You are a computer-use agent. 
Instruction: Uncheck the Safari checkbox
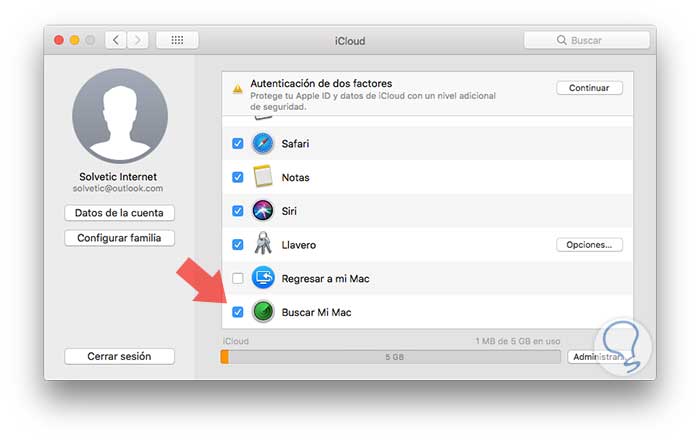(x=238, y=143)
